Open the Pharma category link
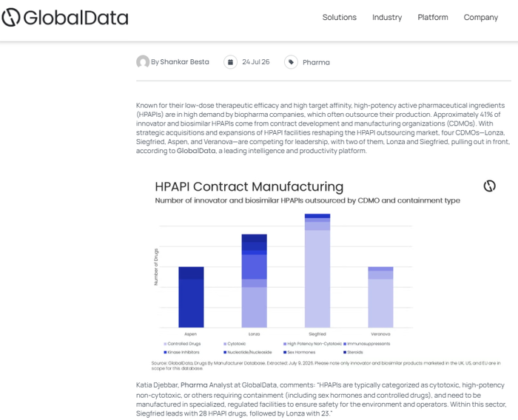 (316, 62)
